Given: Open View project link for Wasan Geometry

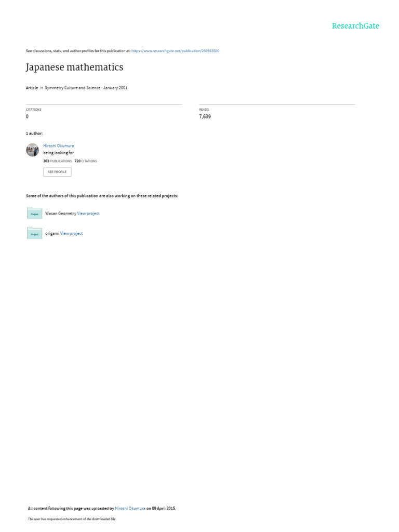Looking at the screenshot, I should click(88, 214).
